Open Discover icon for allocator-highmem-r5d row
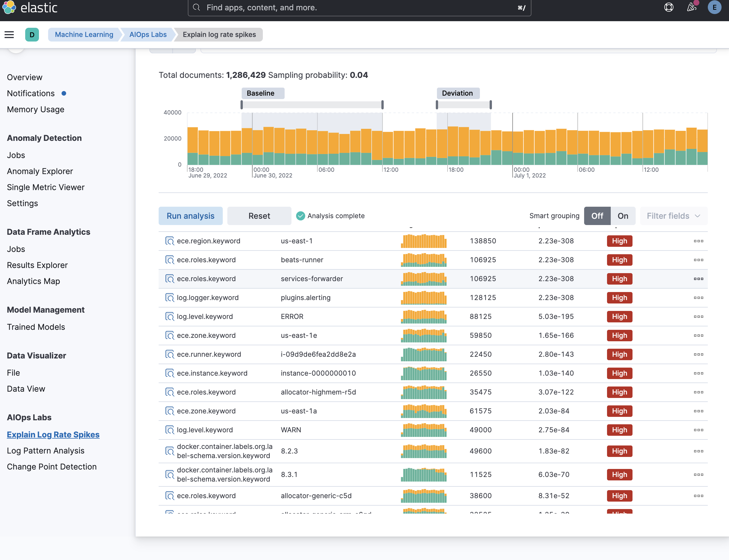The height and width of the screenshot is (560, 729). [x=170, y=392]
